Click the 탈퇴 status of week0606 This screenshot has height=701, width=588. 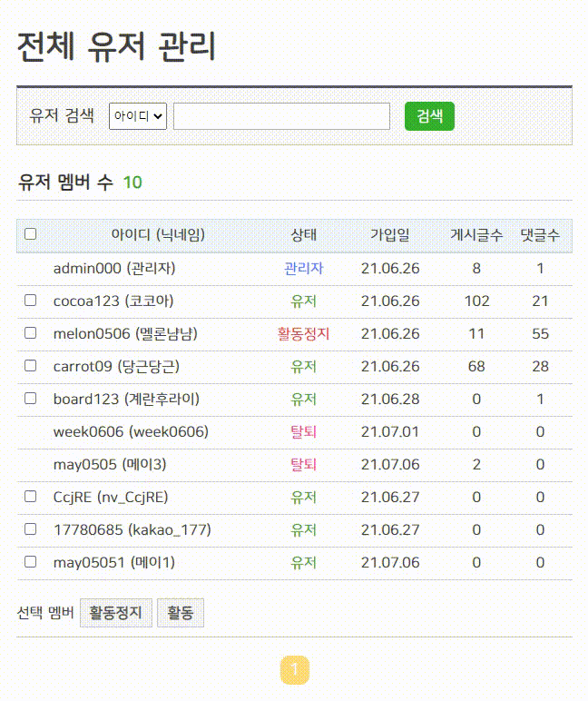point(303,431)
